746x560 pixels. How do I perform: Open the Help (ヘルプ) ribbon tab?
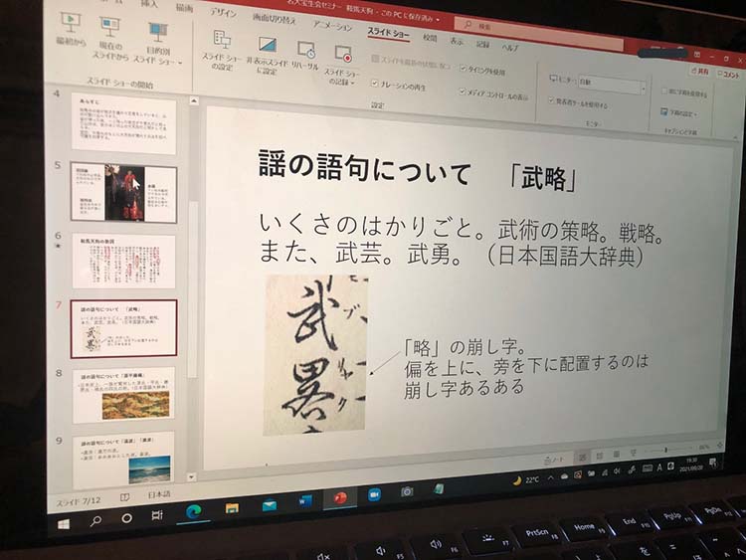tap(510, 47)
